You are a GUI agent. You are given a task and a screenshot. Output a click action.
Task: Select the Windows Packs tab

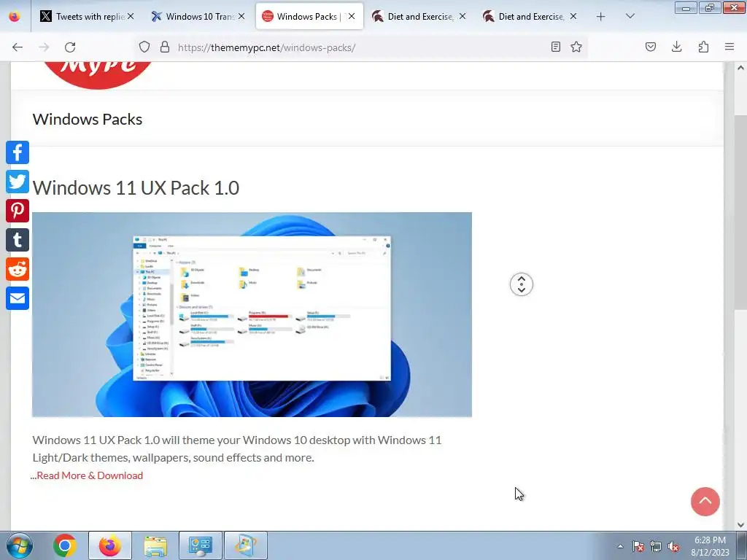(309, 17)
